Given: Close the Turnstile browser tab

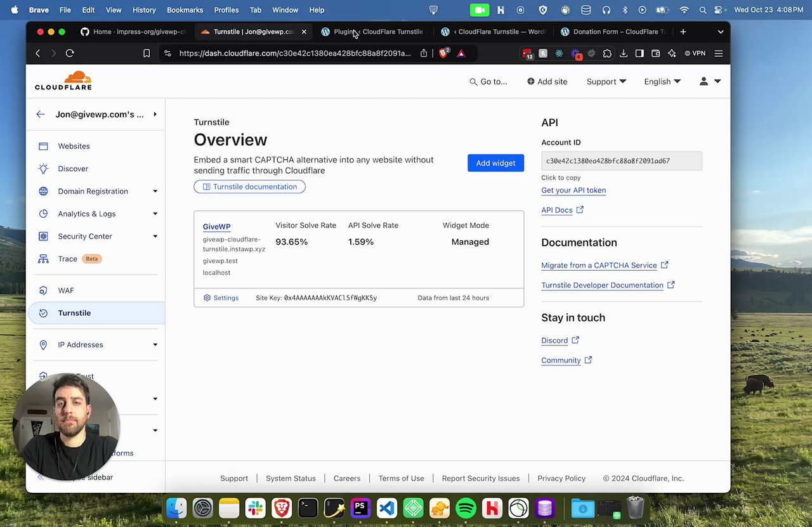Looking at the screenshot, I should pos(304,32).
